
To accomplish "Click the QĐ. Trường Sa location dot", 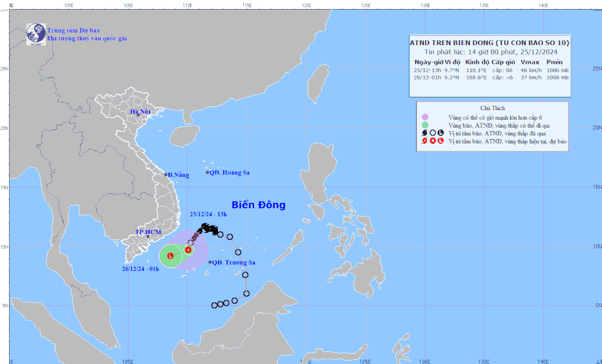I will (x=210, y=262).
